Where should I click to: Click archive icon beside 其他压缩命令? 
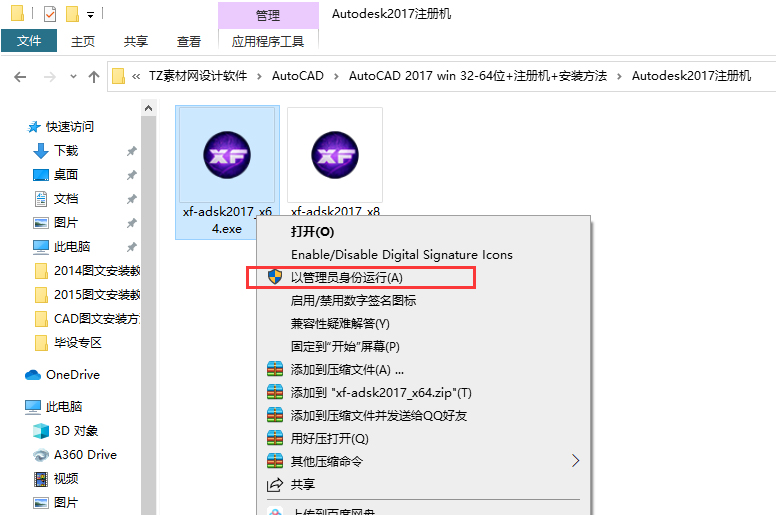[x=275, y=461]
